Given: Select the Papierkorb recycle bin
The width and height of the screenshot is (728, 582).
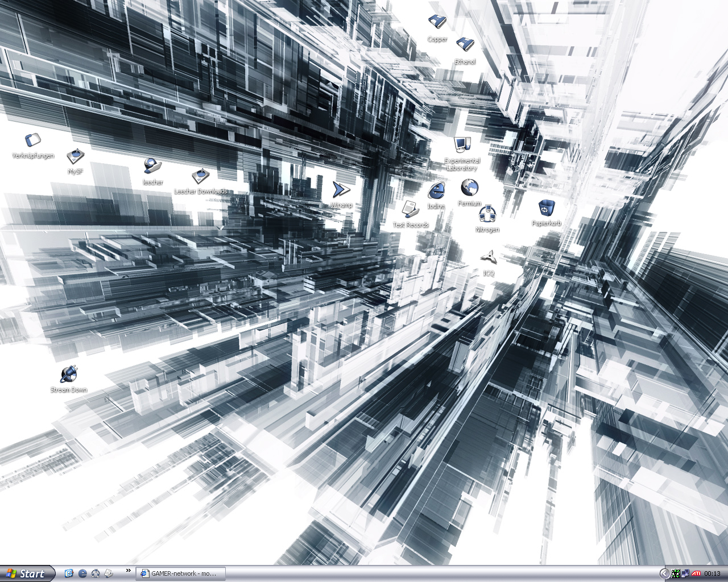Looking at the screenshot, I should (x=546, y=208).
